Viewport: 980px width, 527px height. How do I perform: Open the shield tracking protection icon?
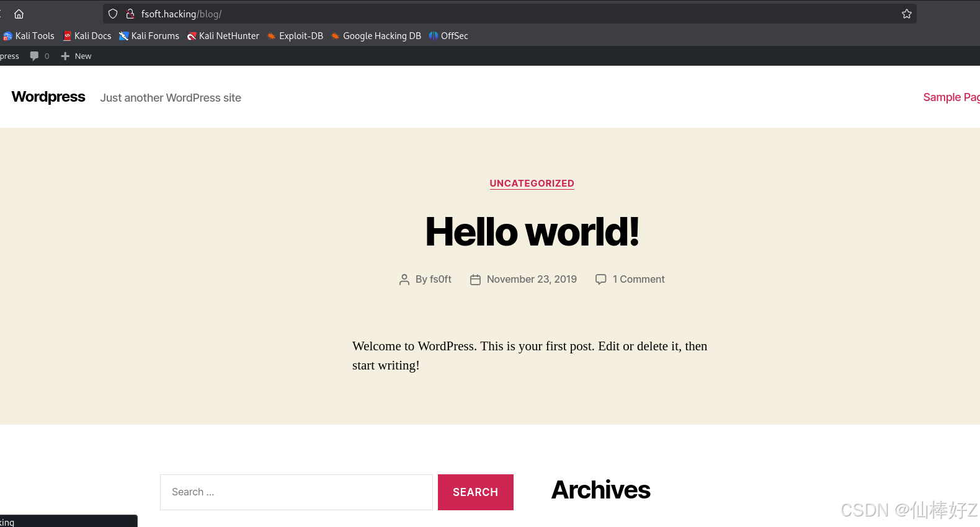click(x=113, y=14)
